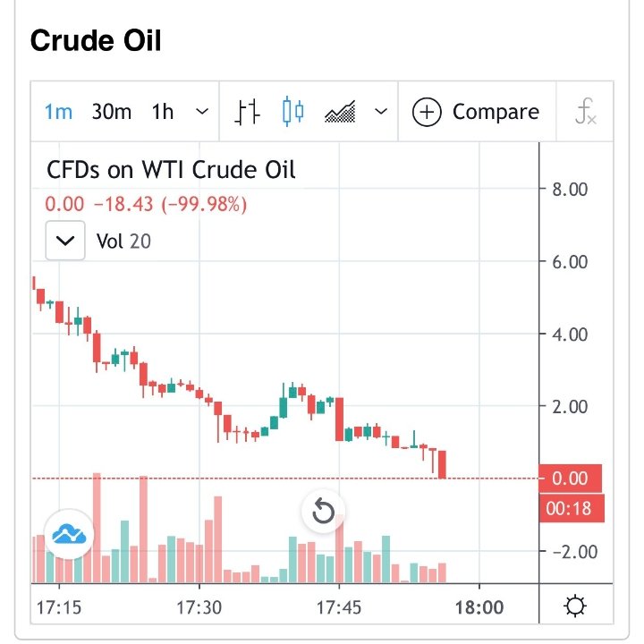Collapse the legend with chevron button
The height and width of the screenshot is (644, 644).
[x=65, y=241]
